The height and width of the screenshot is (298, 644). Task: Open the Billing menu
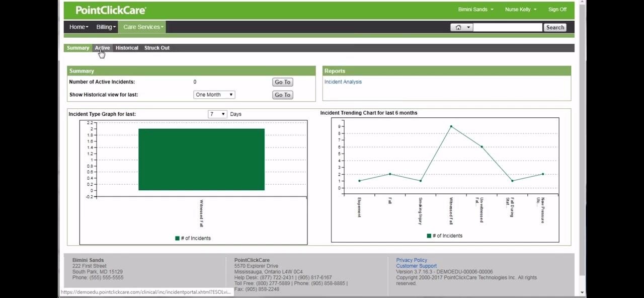click(106, 27)
